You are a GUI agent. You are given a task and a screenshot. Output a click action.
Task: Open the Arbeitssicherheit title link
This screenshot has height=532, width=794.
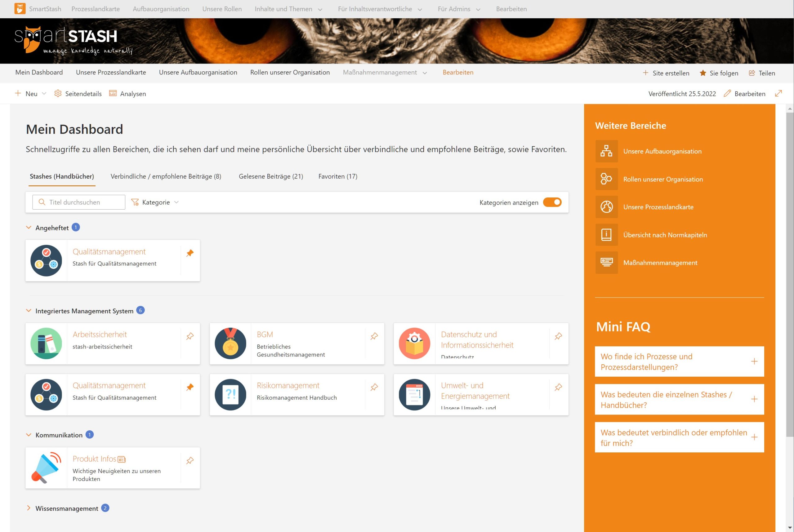100,335
